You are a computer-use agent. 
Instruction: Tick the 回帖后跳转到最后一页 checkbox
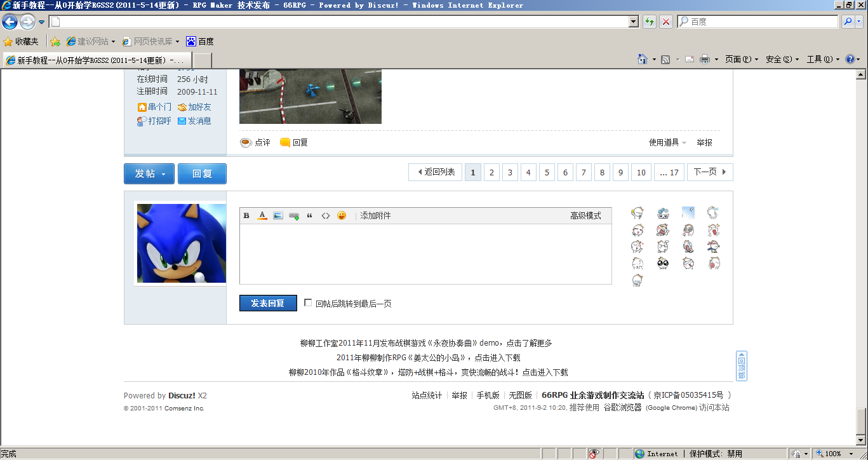tap(309, 303)
